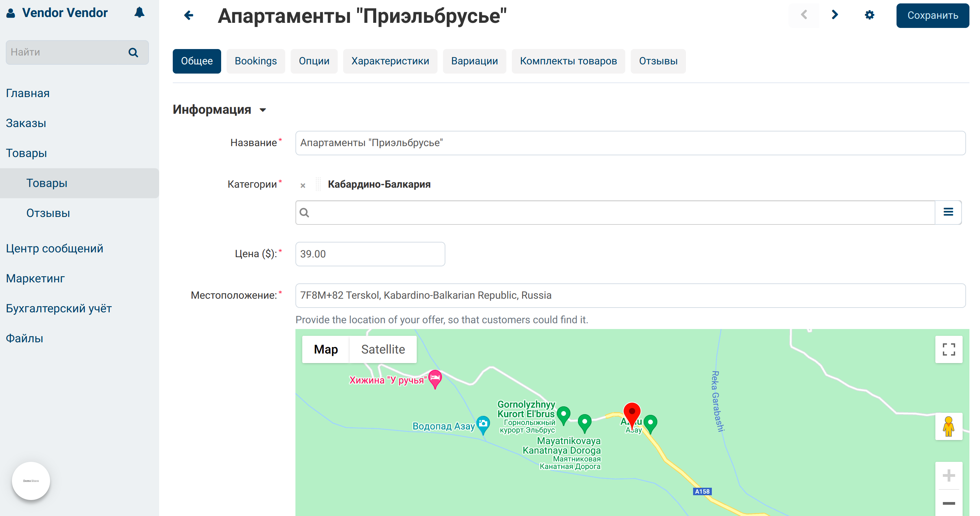This screenshot has width=980, height=516.
Task: Enter fullscreen mode on the map
Action: pos(949,349)
